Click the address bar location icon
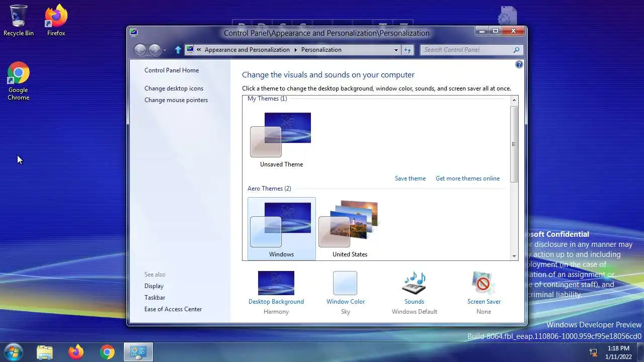Image resolution: width=644 pixels, height=362 pixels. (x=190, y=49)
